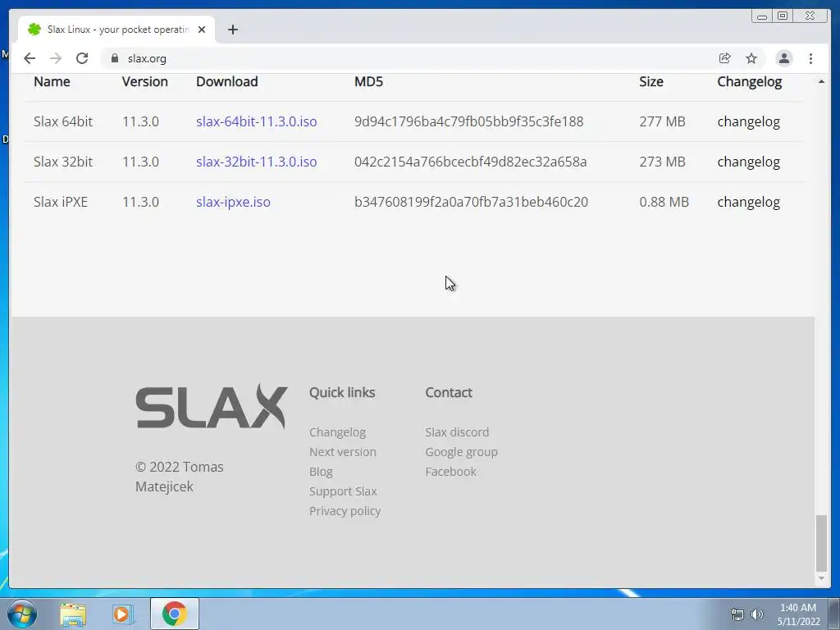The image size is (840, 630).
Task: Click the Size column header
Action: click(x=651, y=81)
